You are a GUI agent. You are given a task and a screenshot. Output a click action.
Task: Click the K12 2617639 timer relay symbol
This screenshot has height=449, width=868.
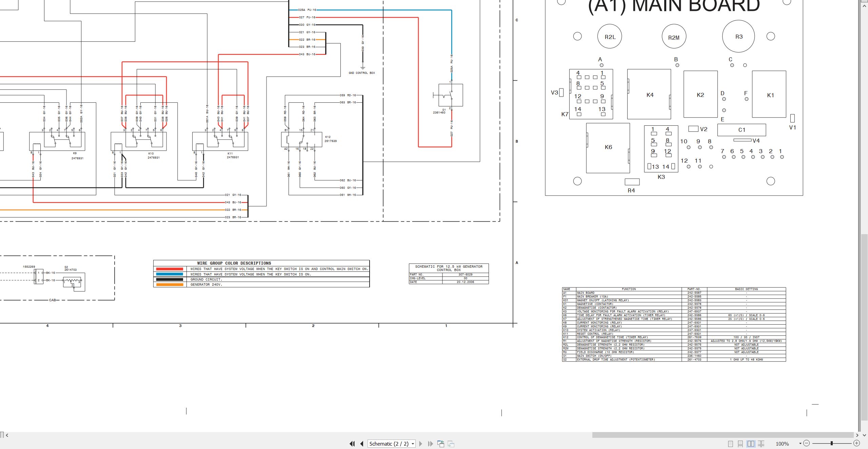(301, 139)
